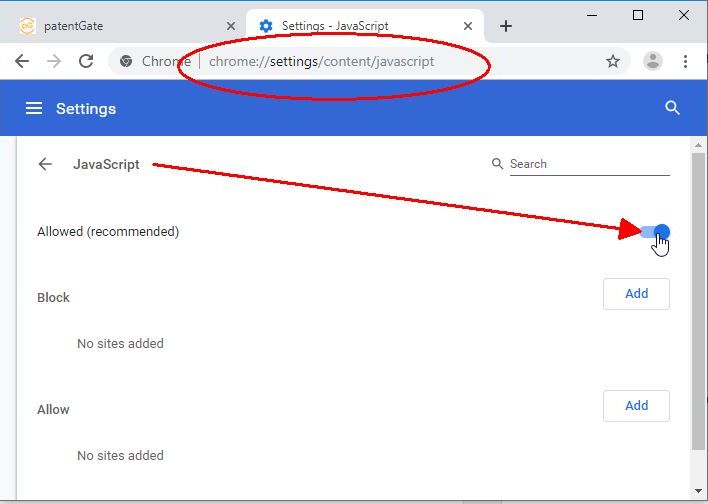Bookmark this page with the star icon

(x=613, y=61)
